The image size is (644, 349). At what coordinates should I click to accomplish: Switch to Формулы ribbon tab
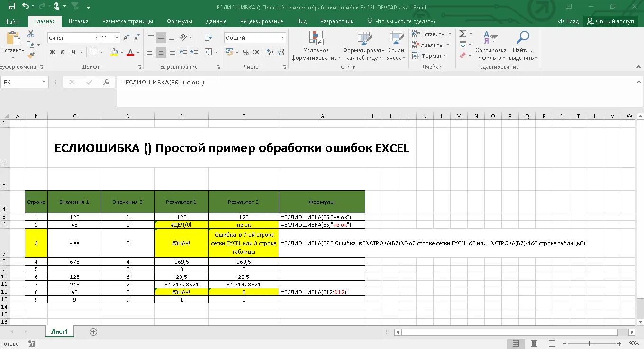[180, 21]
